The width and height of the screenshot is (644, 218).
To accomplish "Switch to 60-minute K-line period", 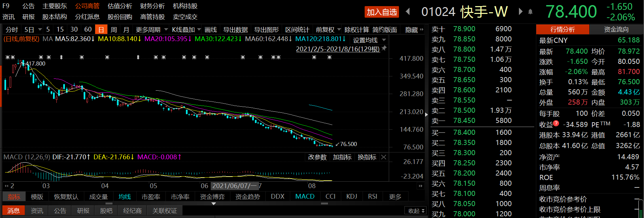I will coord(88,30).
